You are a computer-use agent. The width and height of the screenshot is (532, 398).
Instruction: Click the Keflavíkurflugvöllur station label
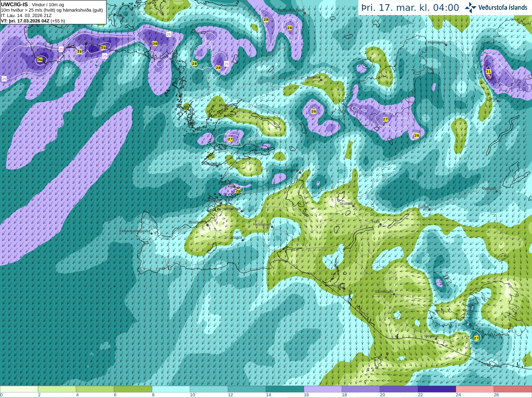pos(135,231)
